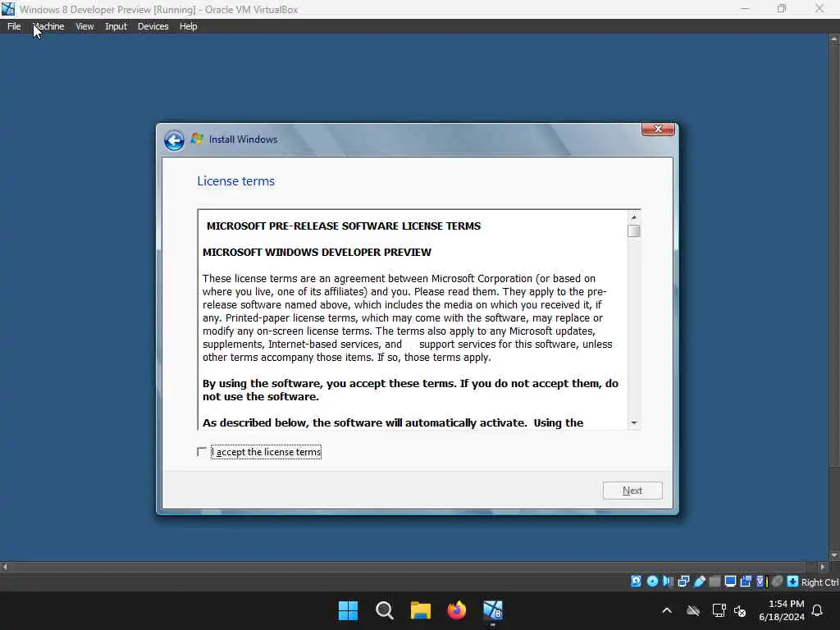Click the line starting 'By using the software'
Screen dimensions: 840x630
(x=410, y=384)
